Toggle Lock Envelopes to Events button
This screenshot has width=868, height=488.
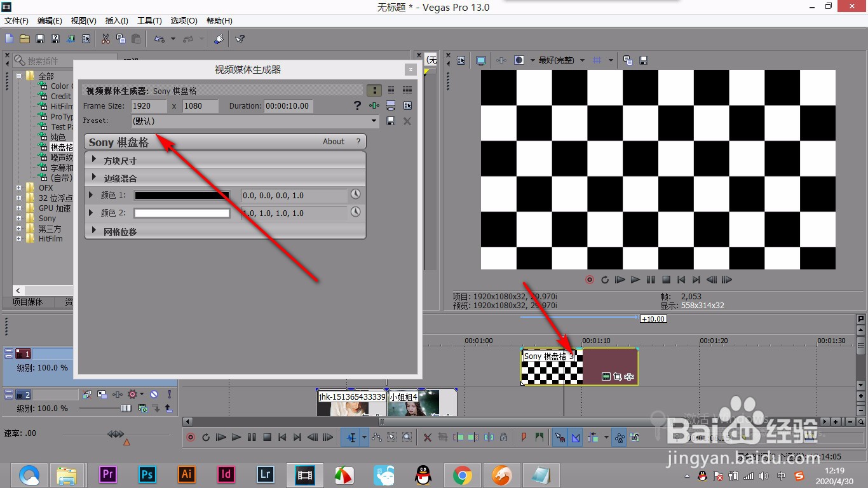click(x=620, y=437)
